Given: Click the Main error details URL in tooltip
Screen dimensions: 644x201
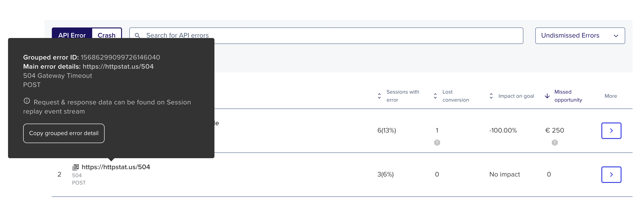Looking at the screenshot, I should pos(118,66).
